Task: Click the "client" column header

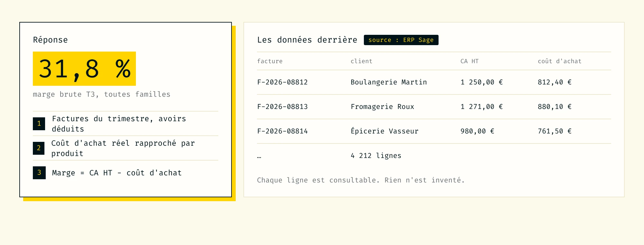Action: pos(361,61)
